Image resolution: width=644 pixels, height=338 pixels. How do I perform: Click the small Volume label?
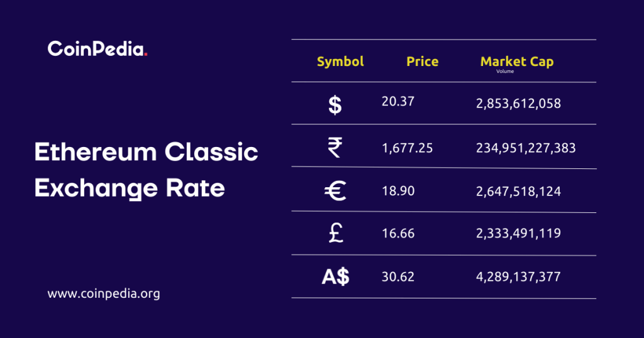(x=505, y=72)
